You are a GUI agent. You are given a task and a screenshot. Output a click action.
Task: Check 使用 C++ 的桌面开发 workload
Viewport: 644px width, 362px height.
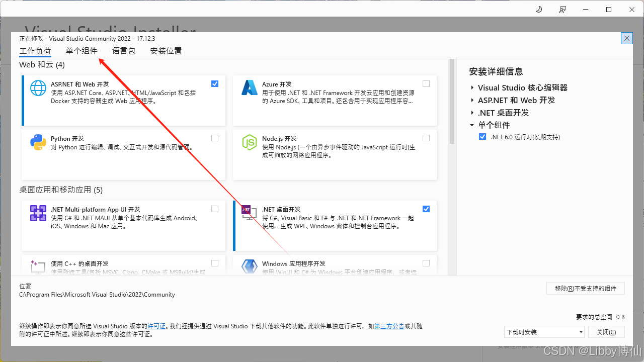(215, 263)
